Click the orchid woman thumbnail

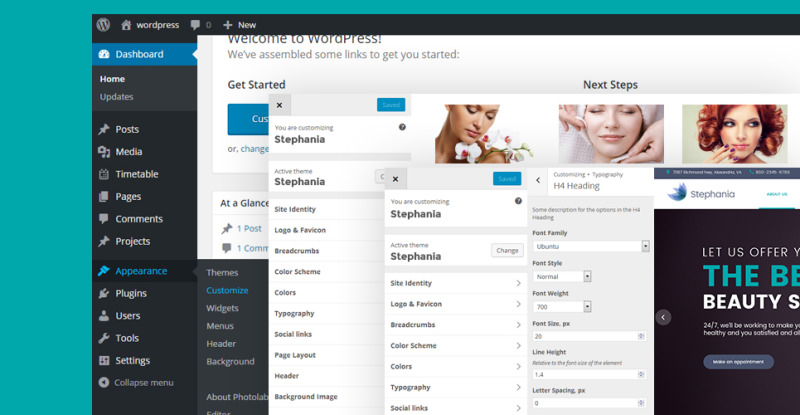pos(484,134)
